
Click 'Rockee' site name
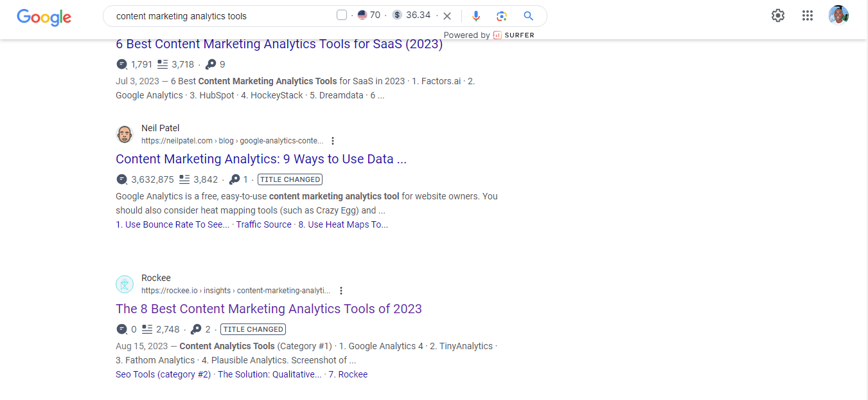pyautogui.click(x=156, y=278)
